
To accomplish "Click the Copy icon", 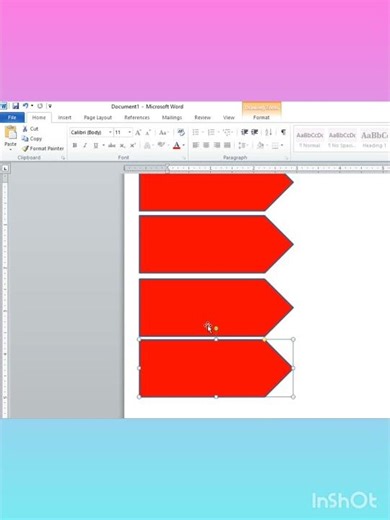I will click(25, 139).
